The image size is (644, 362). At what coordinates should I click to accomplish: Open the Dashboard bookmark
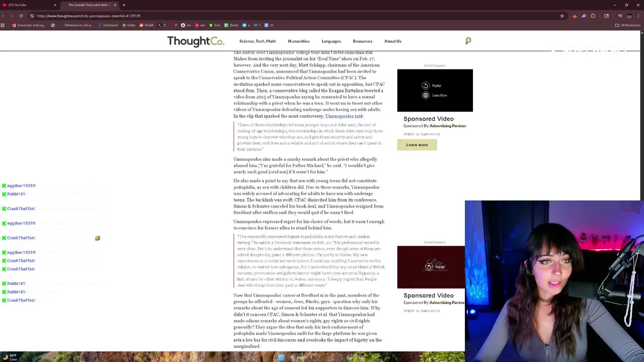coord(108,25)
